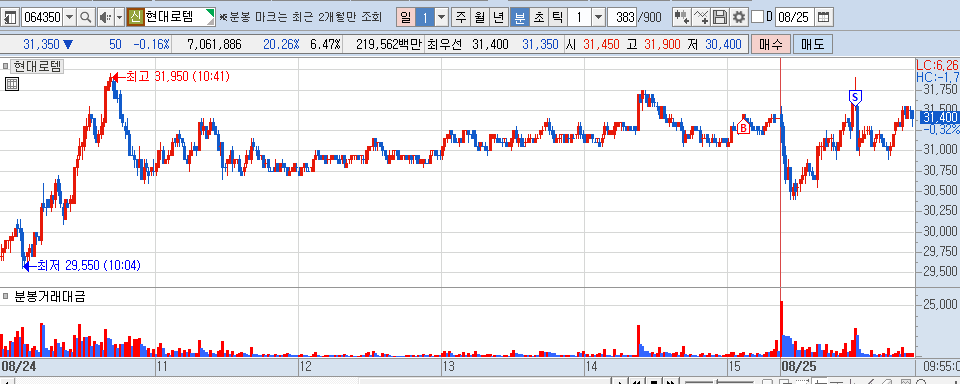960x384 pixels.
Task: Click the red 매수 buy button
Action: tap(771, 45)
